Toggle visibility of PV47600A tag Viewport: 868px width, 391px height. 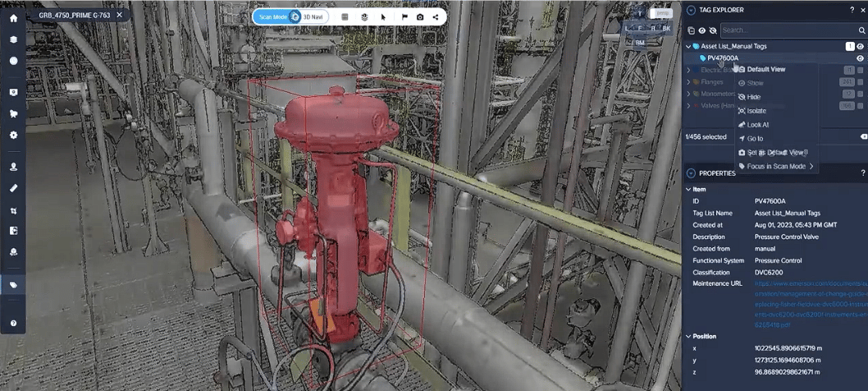click(860, 58)
